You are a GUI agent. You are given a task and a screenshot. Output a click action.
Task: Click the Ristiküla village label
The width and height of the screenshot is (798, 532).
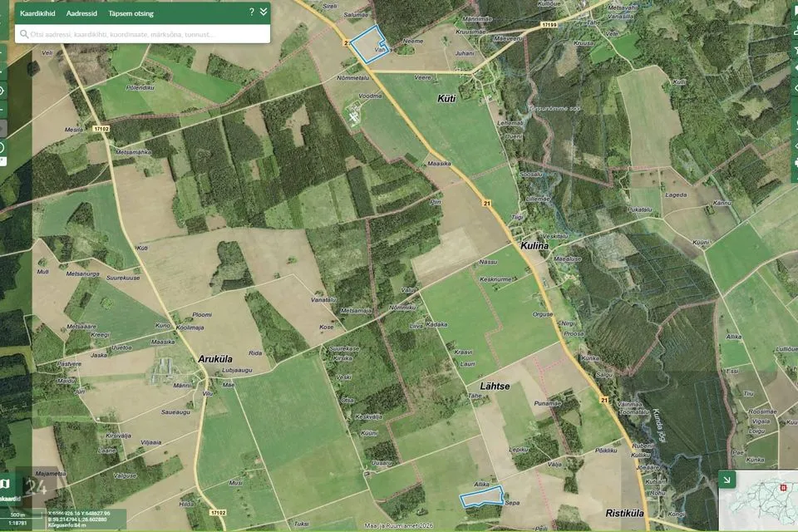coord(624,513)
